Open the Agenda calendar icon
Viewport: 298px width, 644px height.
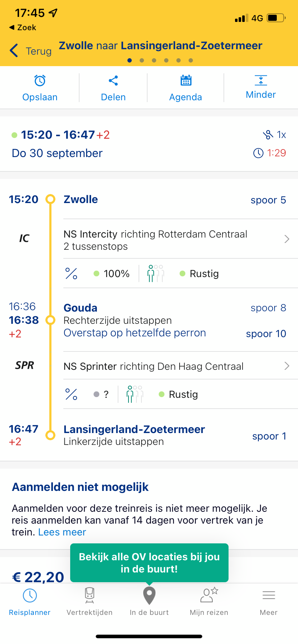tap(186, 80)
